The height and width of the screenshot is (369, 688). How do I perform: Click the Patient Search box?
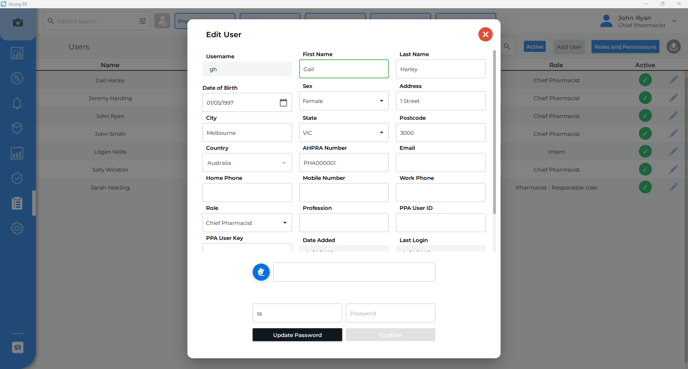click(97, 21)
